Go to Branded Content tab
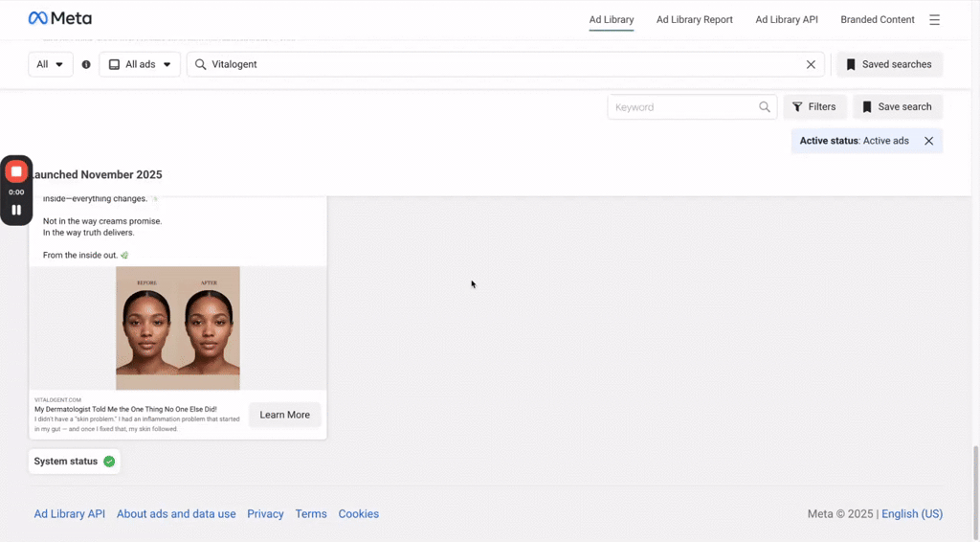Image resolution: width=980 pixels, height=542 pixels. tap(877, 19)
